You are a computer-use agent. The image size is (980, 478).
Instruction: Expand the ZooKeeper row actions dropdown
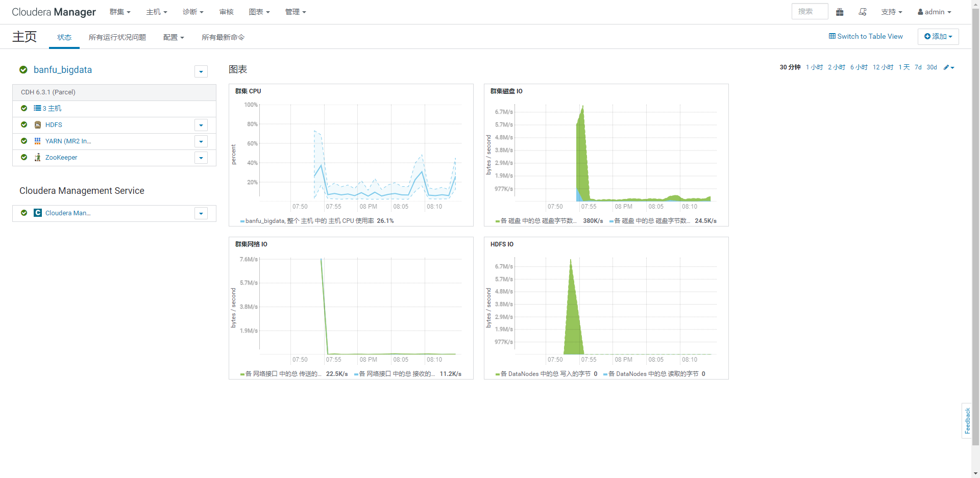(201, 158)
